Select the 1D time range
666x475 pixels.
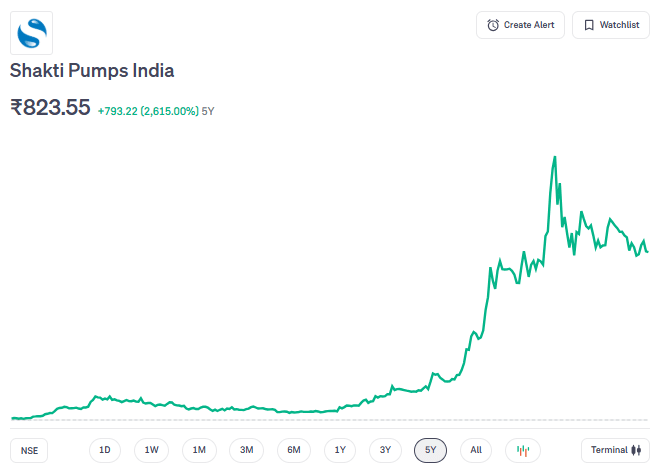(x=105, y=450)
